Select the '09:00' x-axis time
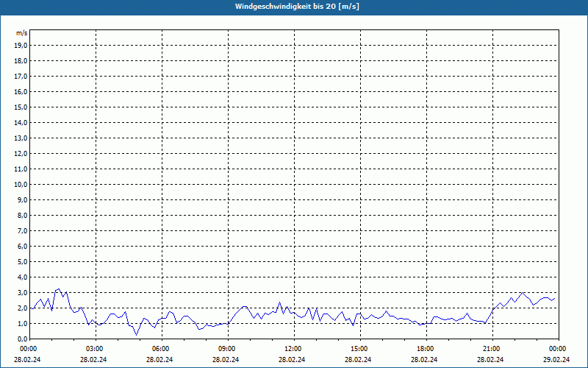Viewport: 588px width, 368px height. (x=228, y=349)
